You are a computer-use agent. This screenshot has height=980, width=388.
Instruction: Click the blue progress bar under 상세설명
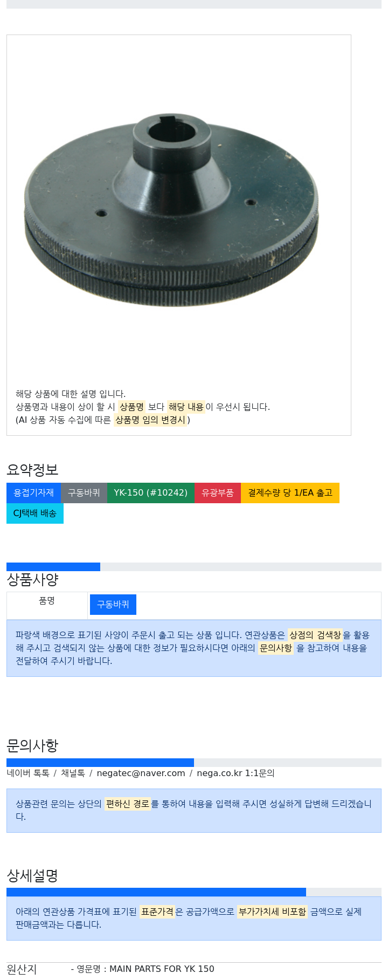156,892
